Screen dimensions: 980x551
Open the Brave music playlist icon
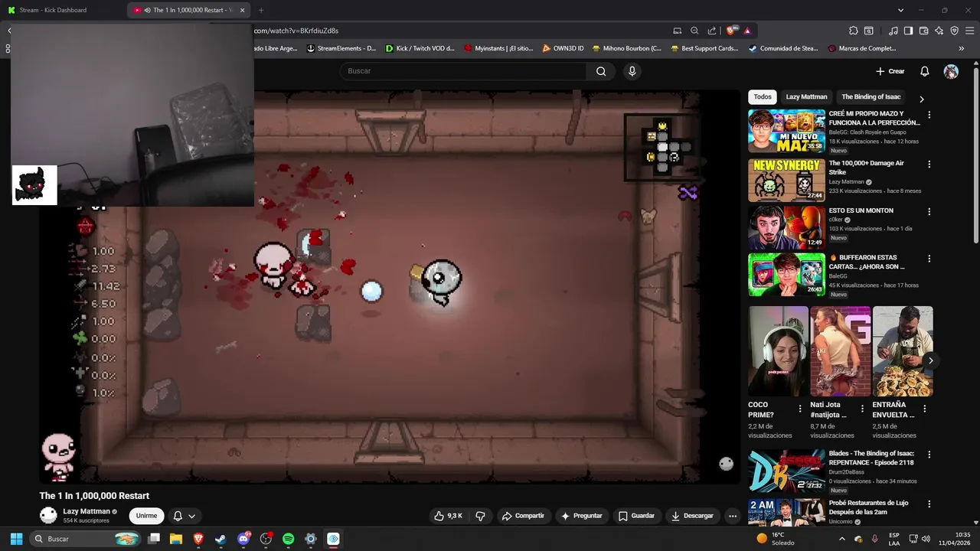point(893,31)
